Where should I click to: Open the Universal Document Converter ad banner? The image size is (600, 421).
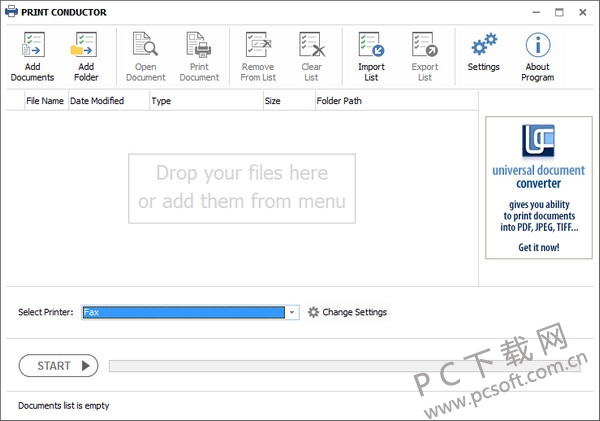pos(539,188)
